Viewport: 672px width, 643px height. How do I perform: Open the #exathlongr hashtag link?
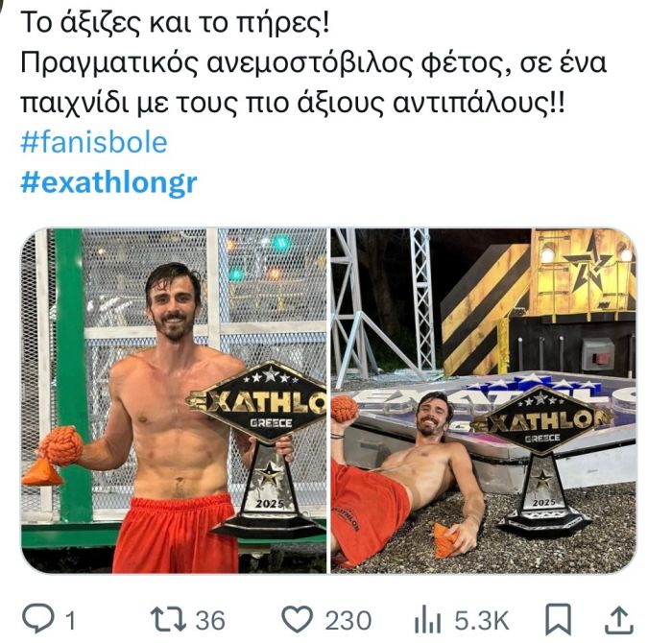click(x=108, y=183)
